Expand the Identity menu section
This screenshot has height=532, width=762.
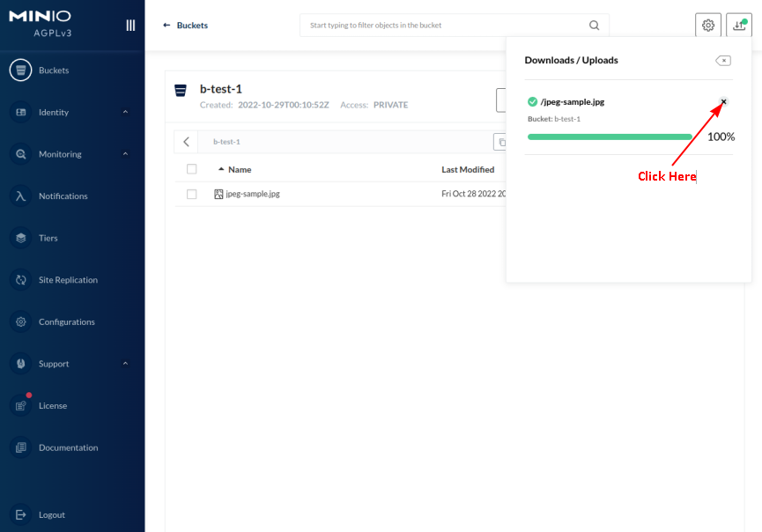125,112
